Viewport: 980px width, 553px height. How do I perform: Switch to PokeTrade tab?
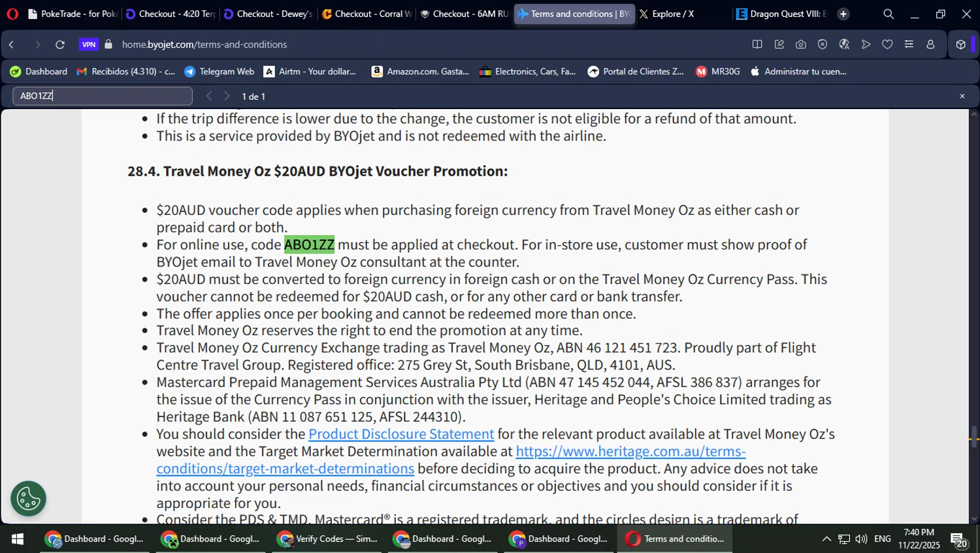73,14
